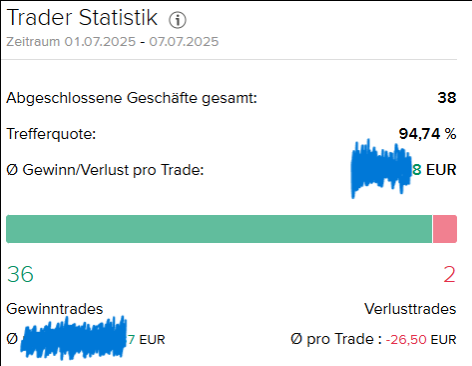
Task: Click the total trades value 38
Action: click(447, 98)
